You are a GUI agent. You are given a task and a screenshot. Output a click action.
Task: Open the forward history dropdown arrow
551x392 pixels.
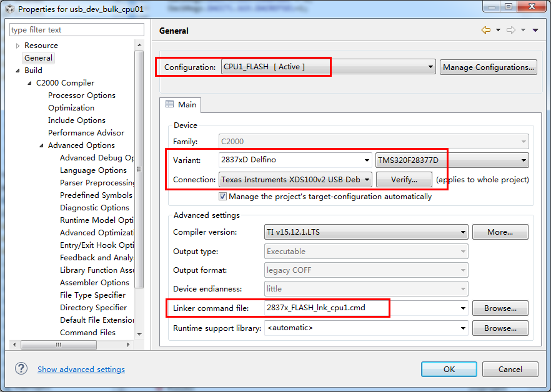(524, 30)
